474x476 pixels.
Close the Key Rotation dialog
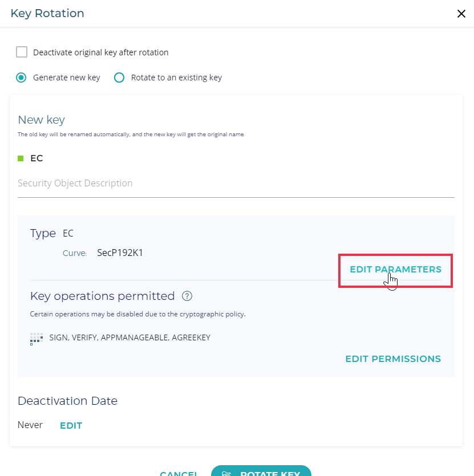[x=461, y=14]
